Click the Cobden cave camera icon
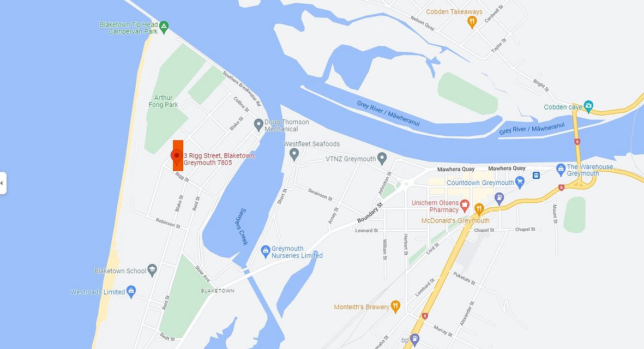The width and height of the screenshot is (644, 349). [588, 106]
